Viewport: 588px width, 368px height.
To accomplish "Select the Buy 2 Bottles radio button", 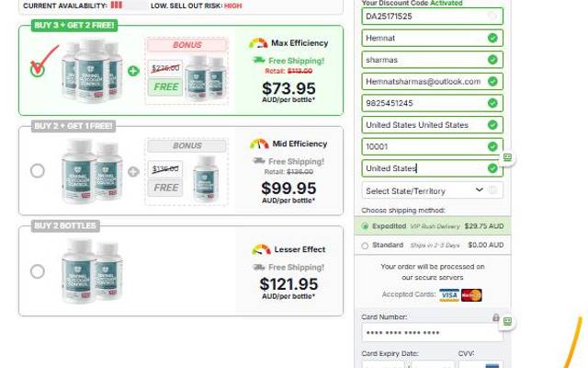I will tap(37, 271).
